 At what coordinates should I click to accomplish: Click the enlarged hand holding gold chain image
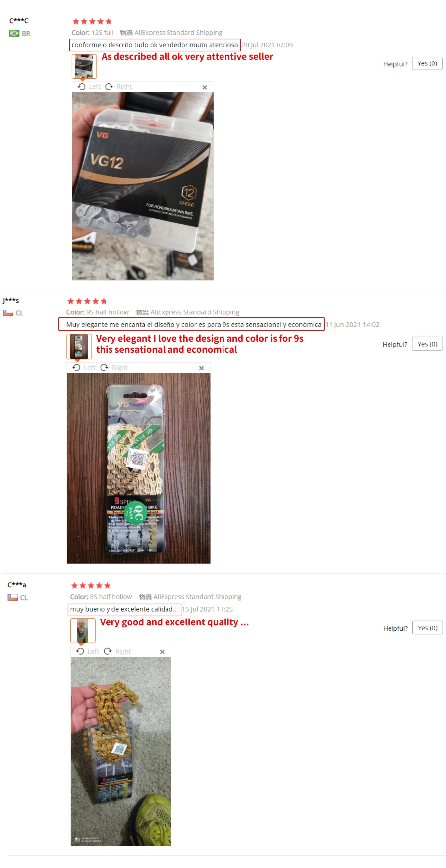pos(121,751)
